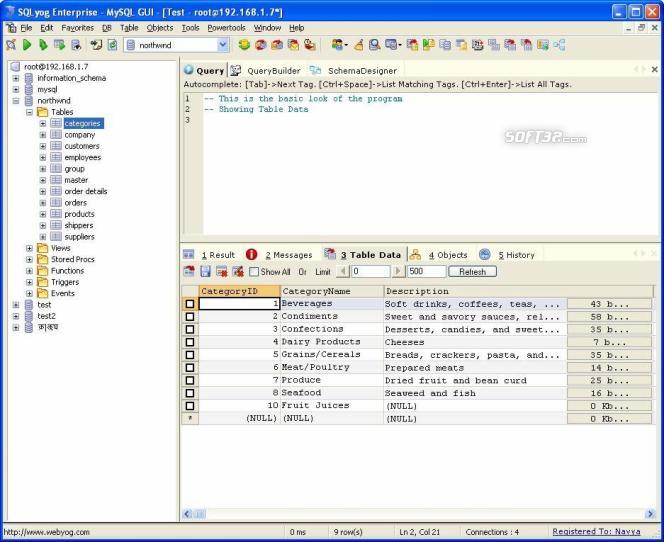Click the leftmost icon in Table Data toolbar
This screenshot has height=542, width=664.
pos(189,271)
